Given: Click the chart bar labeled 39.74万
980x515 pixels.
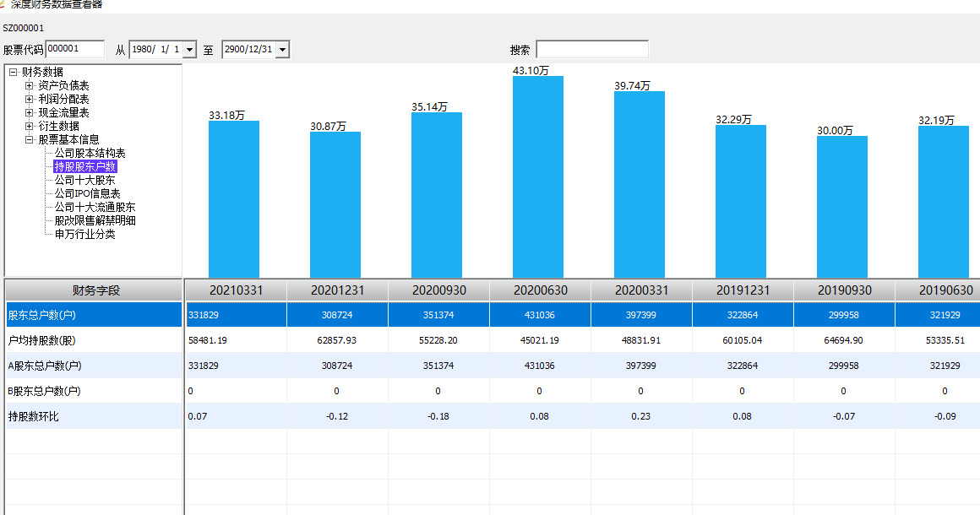Looking at the screenshot, I should coord(640,185).
